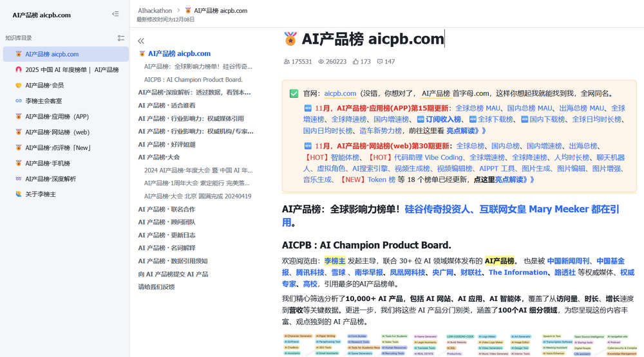
Task: Click NEW badge before 国内下载榜
Action: [x=524, y=120]
